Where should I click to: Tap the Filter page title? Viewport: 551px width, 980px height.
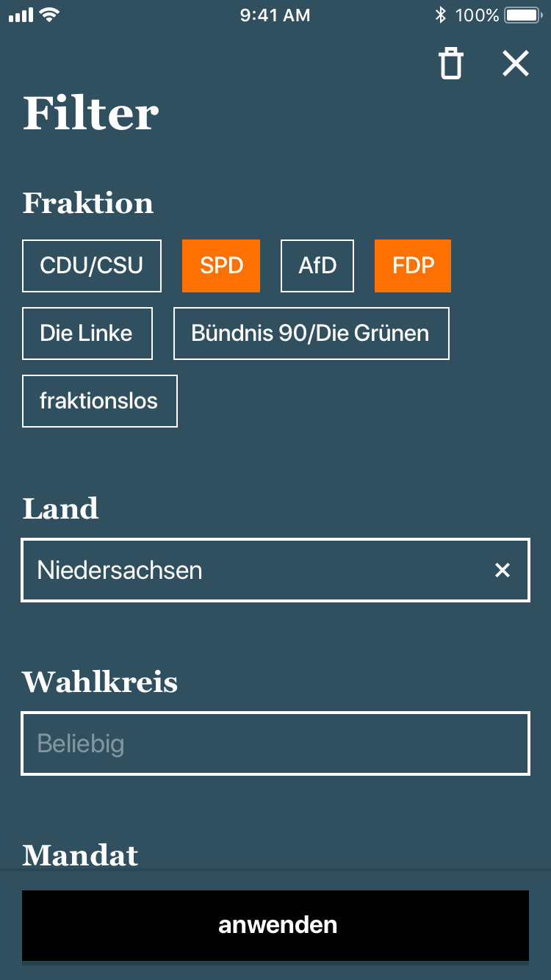tap(91, 114)
